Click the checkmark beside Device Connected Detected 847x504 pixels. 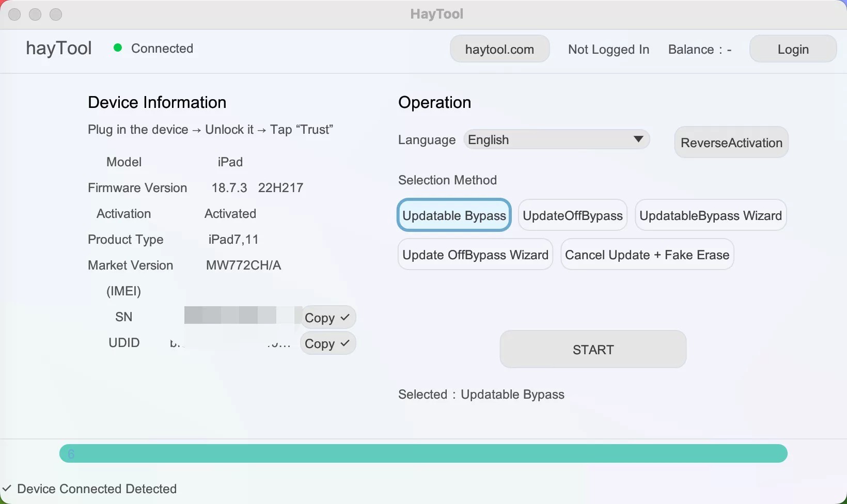click(x=7, y=489)
